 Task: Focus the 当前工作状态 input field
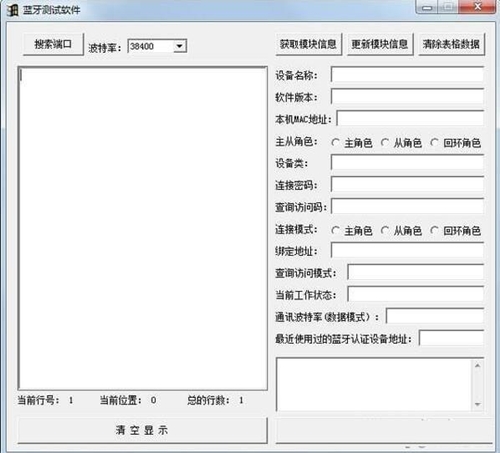tap(416, 294)
